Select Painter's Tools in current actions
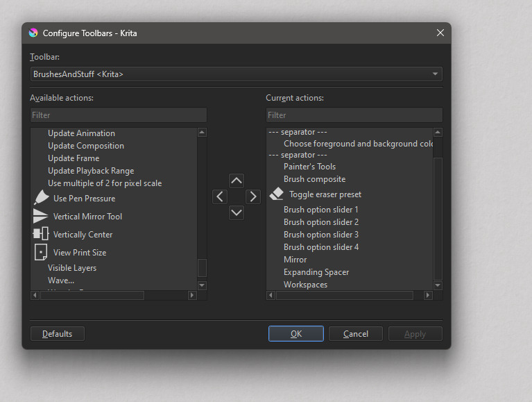Image resolution: width=532 pixels, height=402 pixels. (x=309, y=167)
